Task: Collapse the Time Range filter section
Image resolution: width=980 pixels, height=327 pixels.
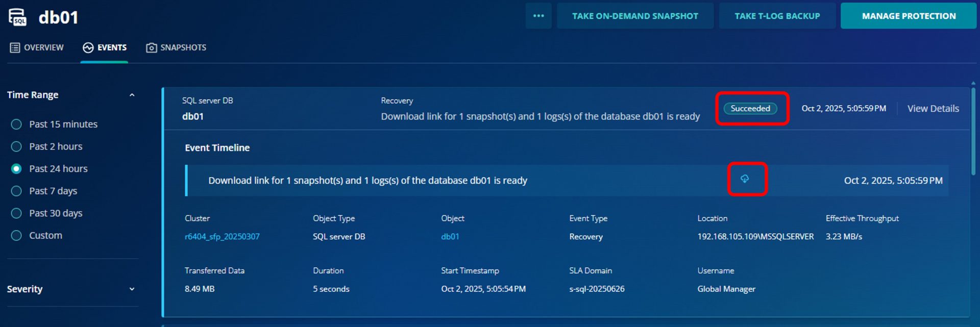Action: [132, 95]
